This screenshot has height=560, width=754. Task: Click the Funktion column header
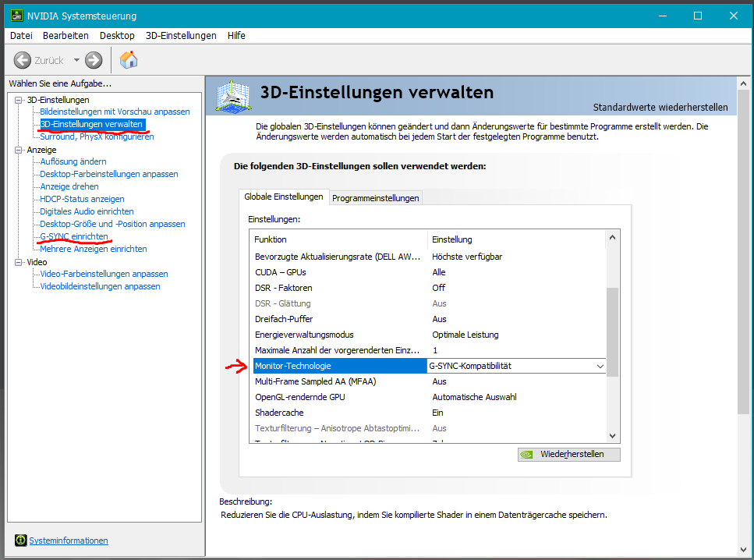pos(340,239)
